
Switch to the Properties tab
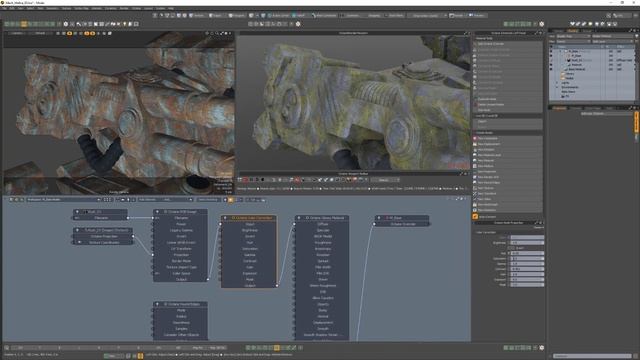point(560,108)
